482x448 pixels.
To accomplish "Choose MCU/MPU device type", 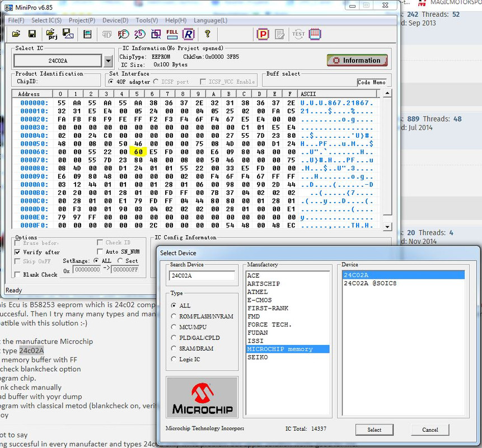I will [x=174, y=327].
